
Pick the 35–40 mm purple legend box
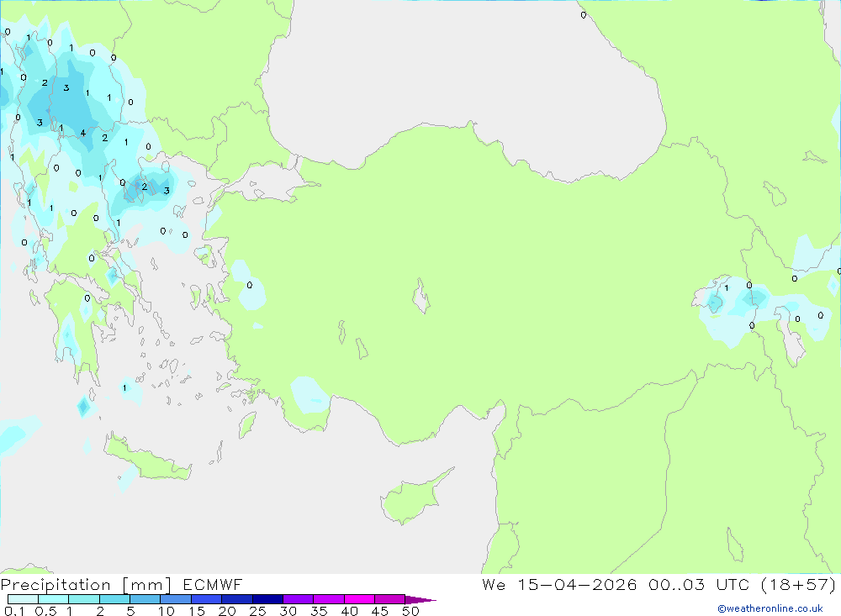pyautogui.click(x=328, y=599)
